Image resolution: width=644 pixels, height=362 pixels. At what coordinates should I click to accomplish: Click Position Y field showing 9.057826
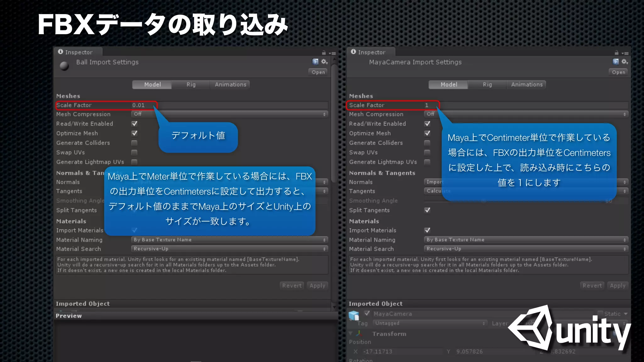tap(495, 352)
